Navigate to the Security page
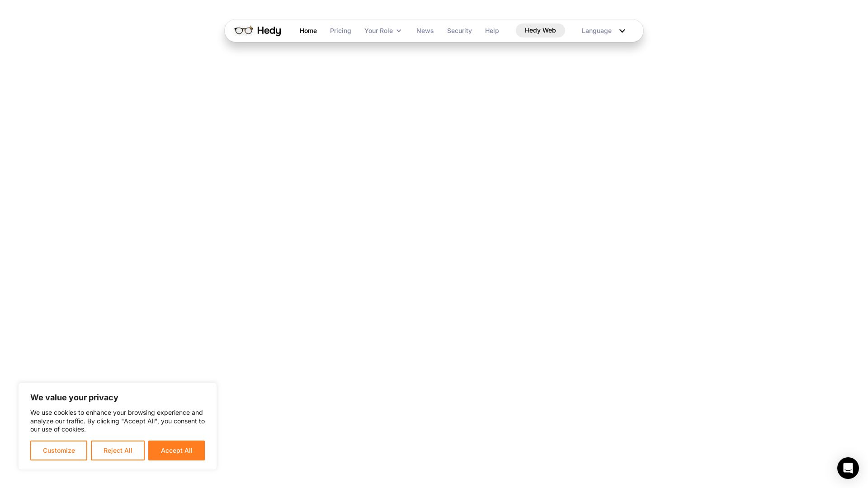 pyautogui.click(x=459, y=31)
